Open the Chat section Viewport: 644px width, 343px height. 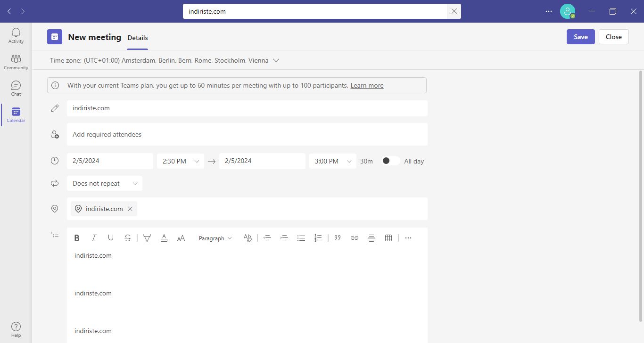pos(16,88)
